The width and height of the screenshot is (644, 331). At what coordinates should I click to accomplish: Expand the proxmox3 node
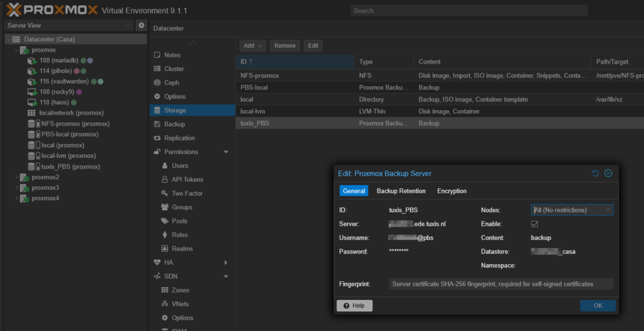tap(17, 188)
